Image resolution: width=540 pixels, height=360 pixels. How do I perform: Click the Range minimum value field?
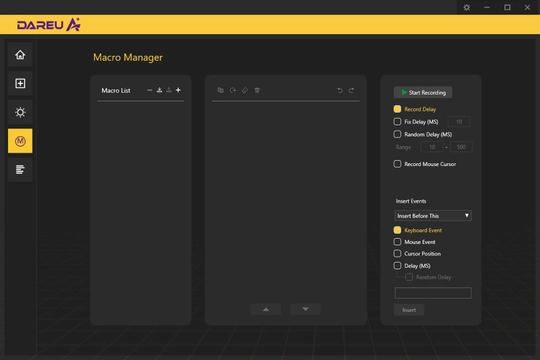pos(432,147)
